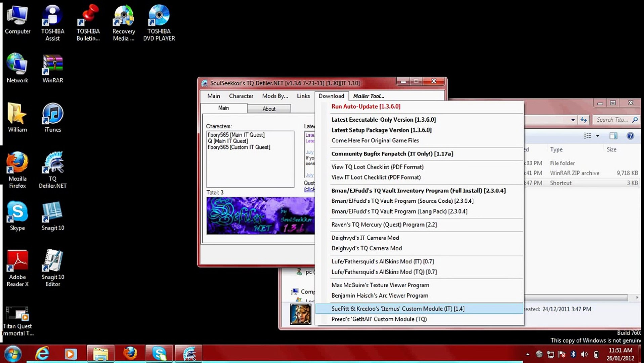Download TQ Vault Full Install
This screenshot has height=363, width=644.
pos(419,191)
